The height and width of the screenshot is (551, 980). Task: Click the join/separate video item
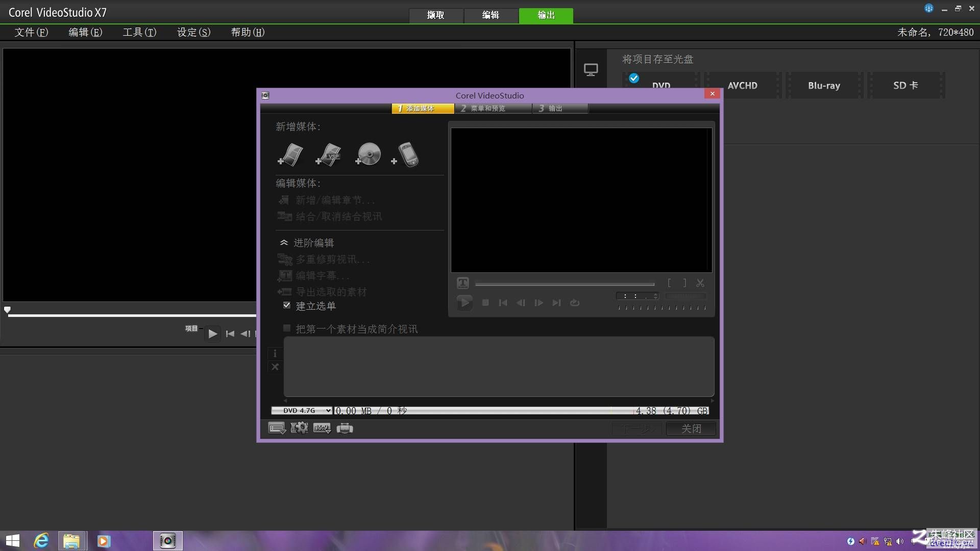pos(330,216)
